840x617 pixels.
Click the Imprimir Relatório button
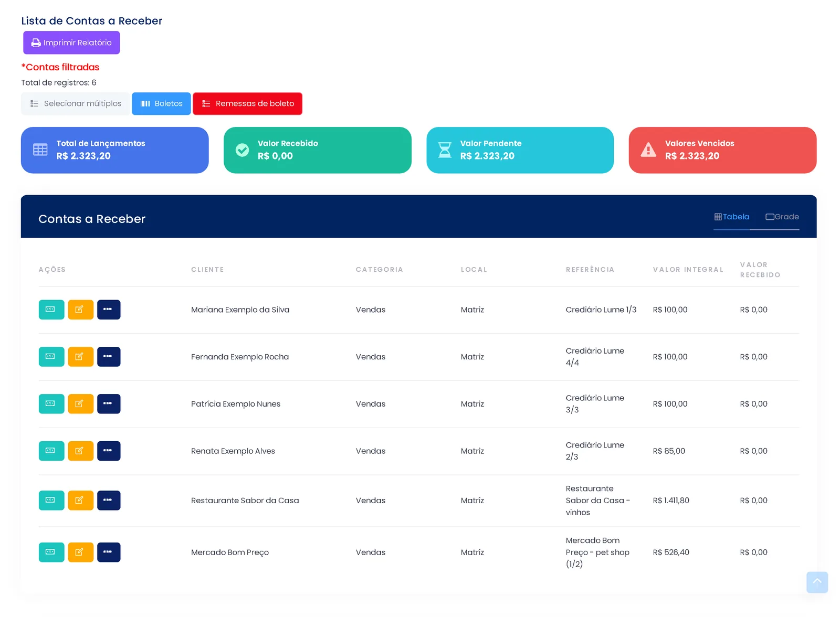(x=71, y=42)
